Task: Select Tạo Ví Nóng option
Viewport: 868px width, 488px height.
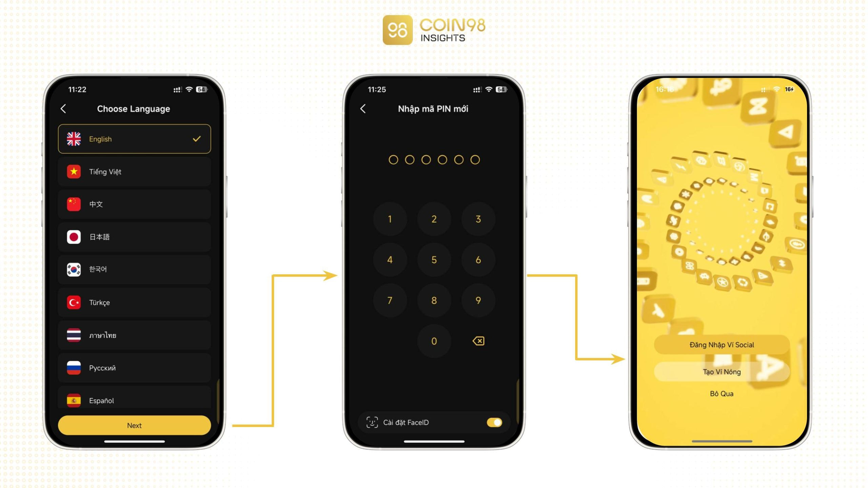Action: pyautogui.click(x=721, y=371)
